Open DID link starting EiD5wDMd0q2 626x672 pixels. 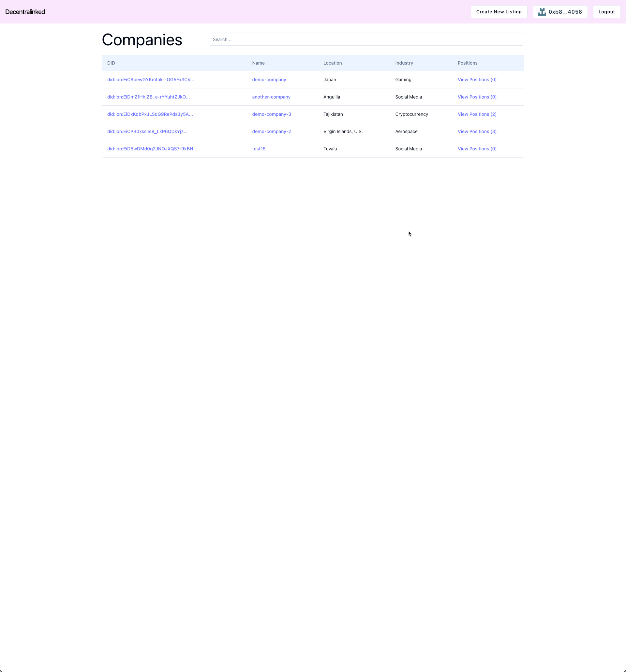(x=152, y=149)
